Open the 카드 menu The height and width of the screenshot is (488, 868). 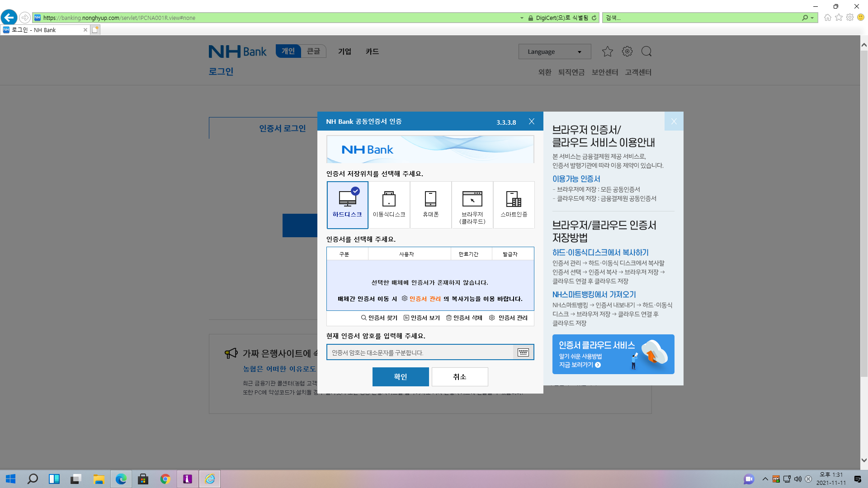pos(372,52)
